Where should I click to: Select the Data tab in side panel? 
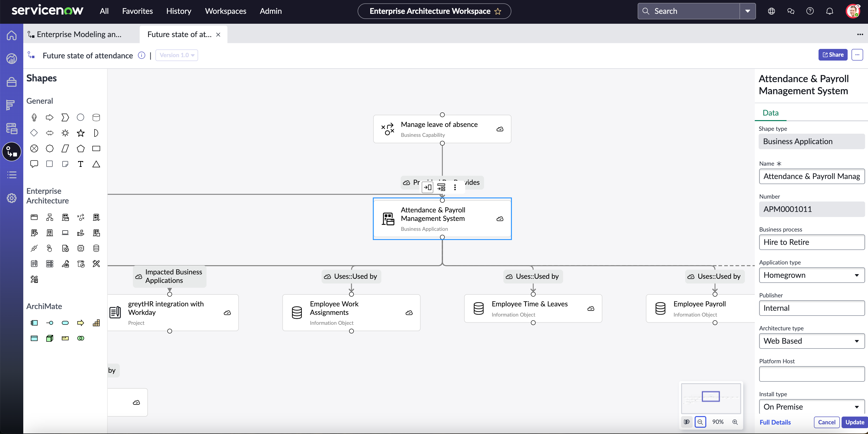[770, 113]
